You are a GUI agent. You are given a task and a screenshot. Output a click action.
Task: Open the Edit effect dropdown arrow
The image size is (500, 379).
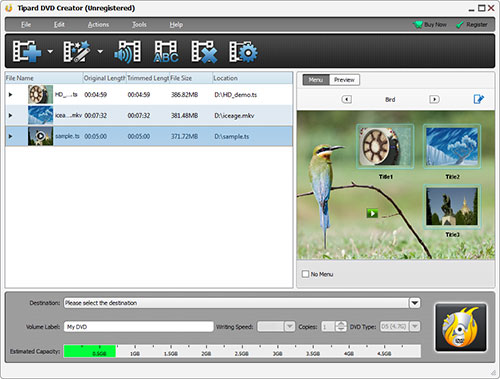click(100, 51)
